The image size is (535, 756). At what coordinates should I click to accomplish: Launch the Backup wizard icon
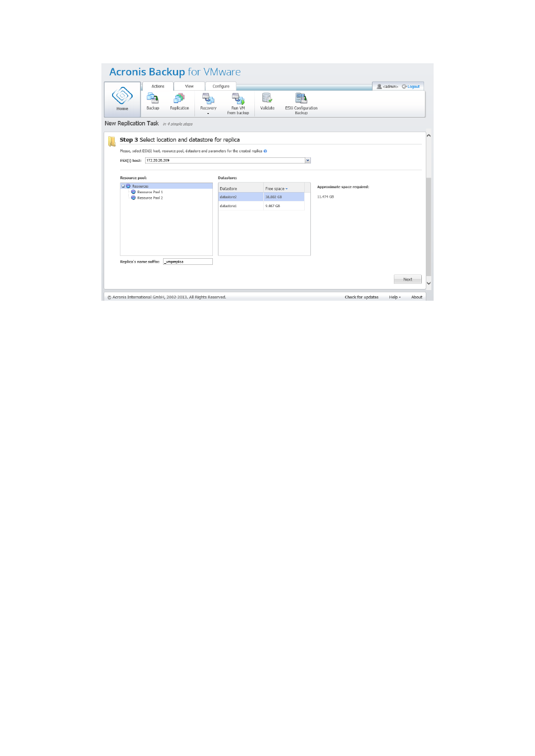point(152,99)
